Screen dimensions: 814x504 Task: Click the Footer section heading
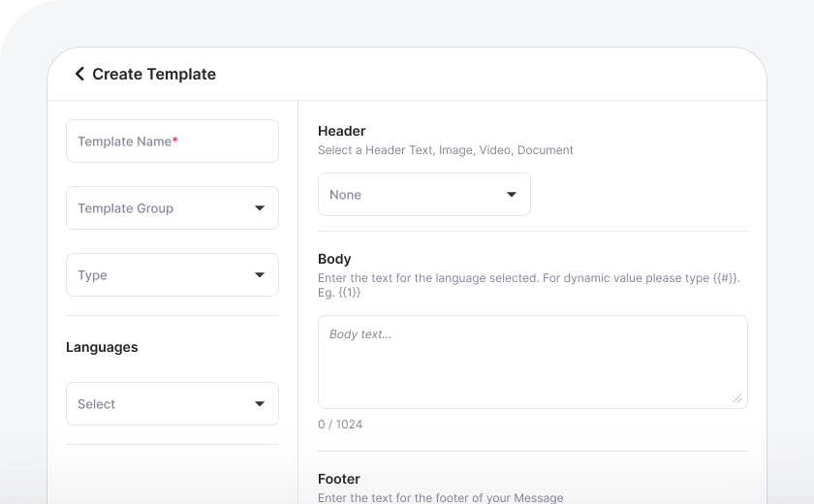tap(339, 479)
